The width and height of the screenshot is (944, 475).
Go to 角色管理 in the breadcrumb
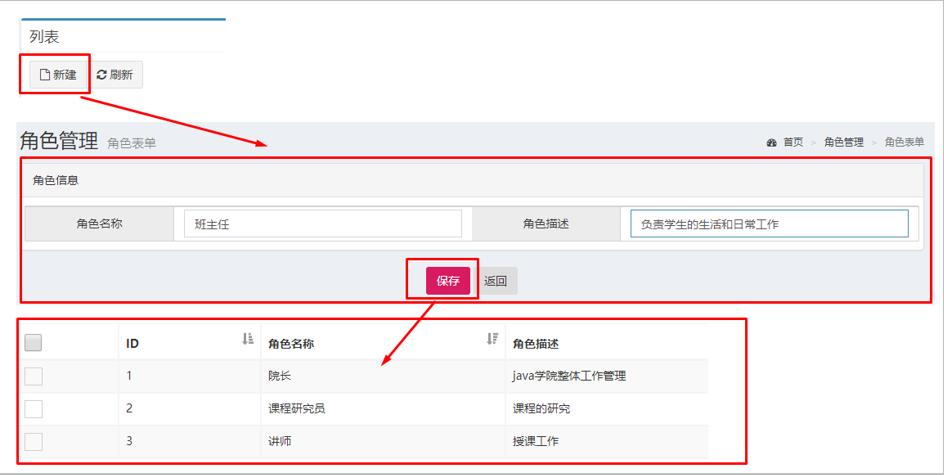(843, 143)
